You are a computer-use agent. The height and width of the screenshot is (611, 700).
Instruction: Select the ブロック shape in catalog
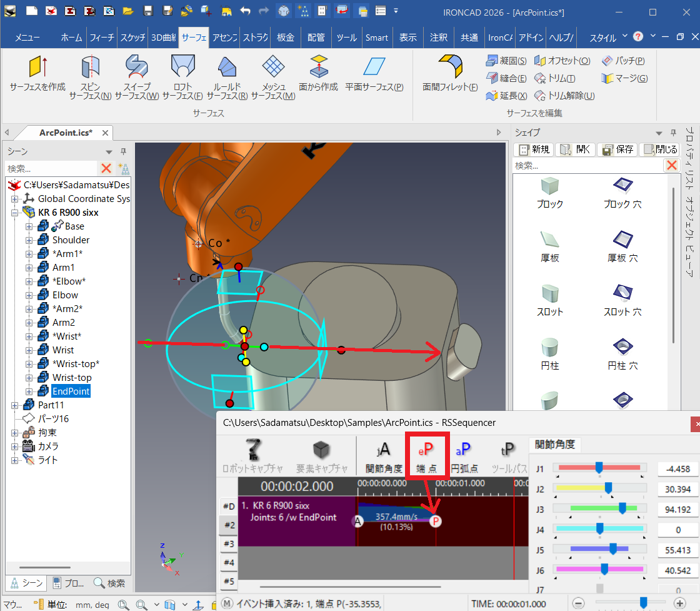coord(549,193)
